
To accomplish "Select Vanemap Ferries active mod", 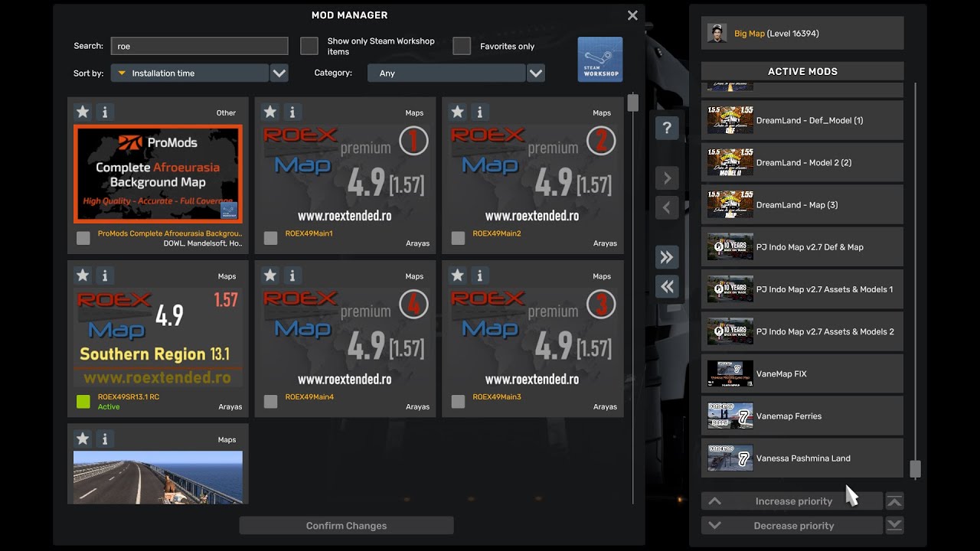I will pos(802,416).
